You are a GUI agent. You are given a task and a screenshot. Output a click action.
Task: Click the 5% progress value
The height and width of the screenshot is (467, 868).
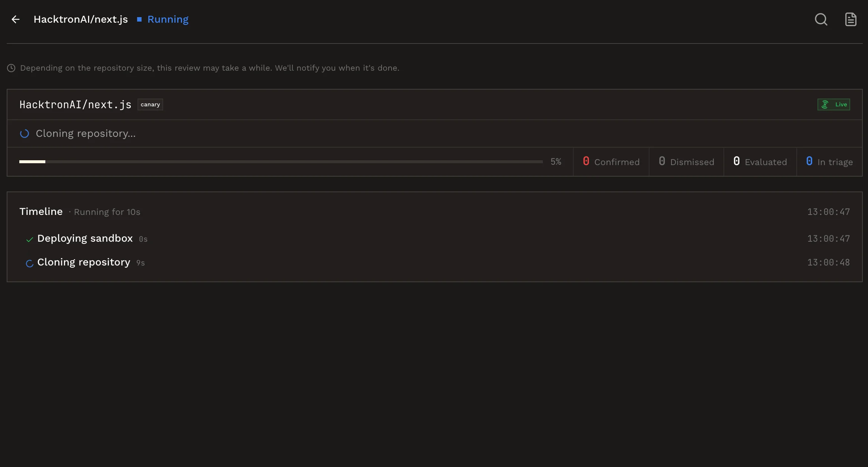tap(556, 162)
